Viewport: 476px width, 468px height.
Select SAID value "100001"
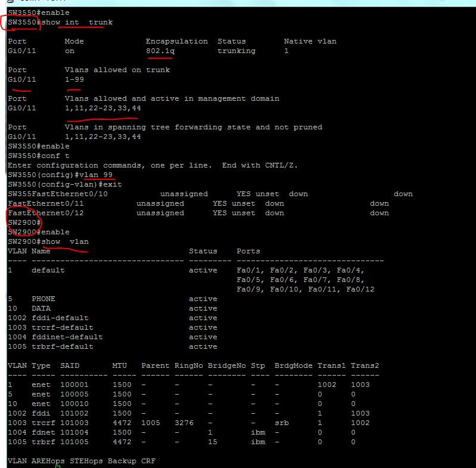(x=74, y=385)
